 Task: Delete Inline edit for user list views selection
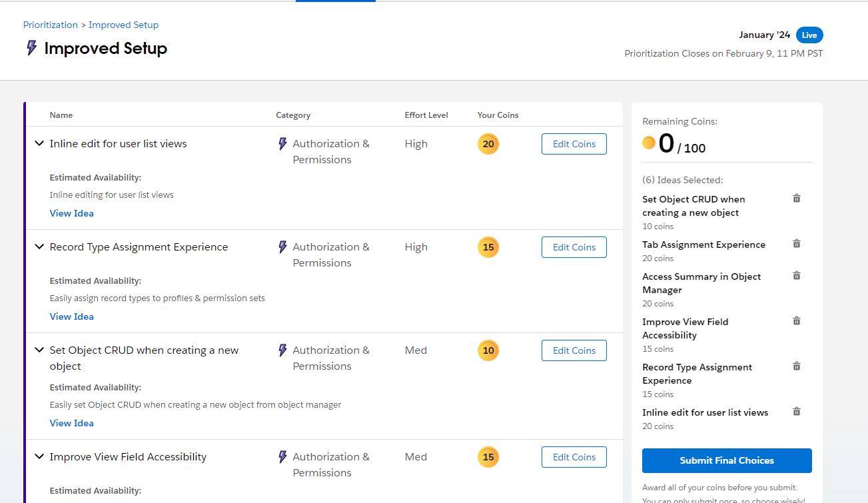click(796, 412)
